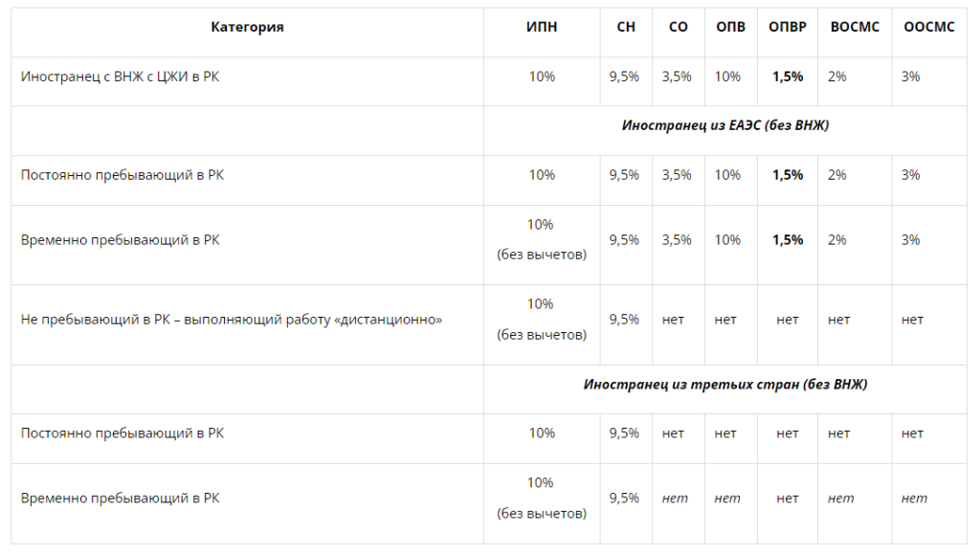Viewport: 980px width, 556px height.
Task: Click section heading Иностранец из ЕАЭС (без ВНЖ)
Action: pyautogui.click(x=724, y=125)
